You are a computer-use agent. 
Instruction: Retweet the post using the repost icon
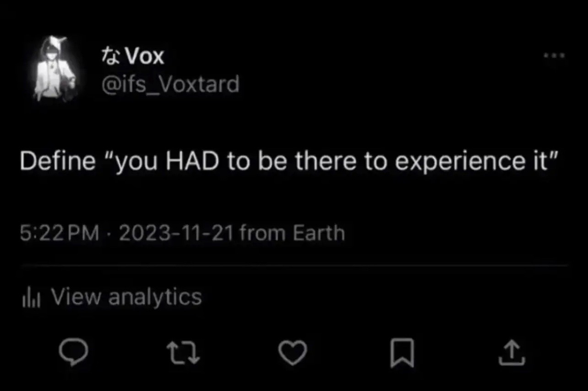tap(183, 353)
